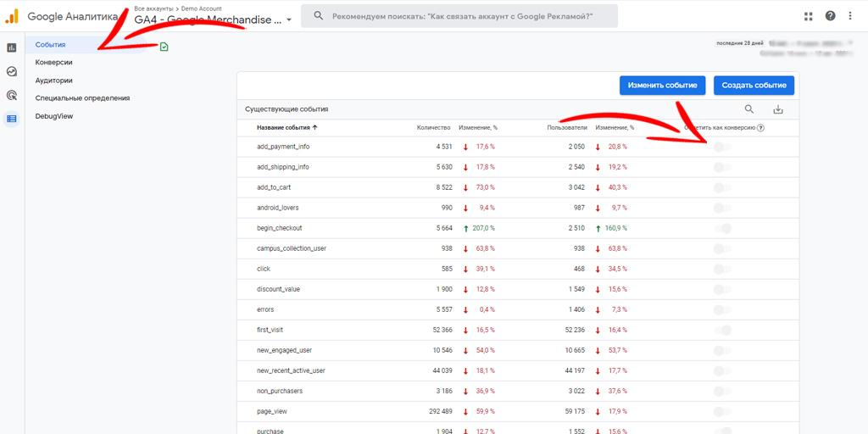The image size is (868, 434).
Task: Enable conversion toggle for first_visit
Action: (721, 330)
